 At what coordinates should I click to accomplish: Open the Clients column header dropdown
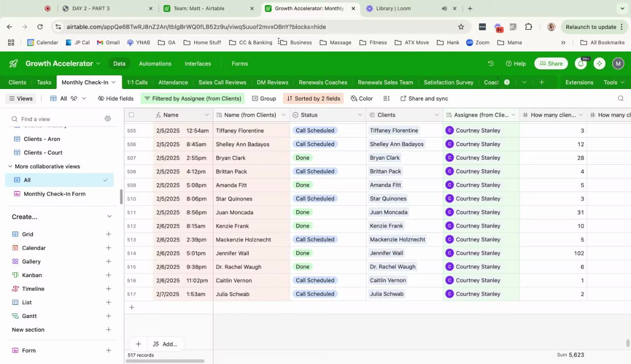point(437,115)
